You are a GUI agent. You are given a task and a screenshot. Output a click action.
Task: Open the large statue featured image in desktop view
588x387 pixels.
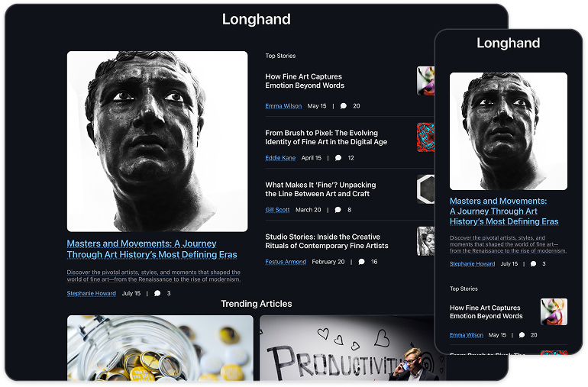pos(157,141)
